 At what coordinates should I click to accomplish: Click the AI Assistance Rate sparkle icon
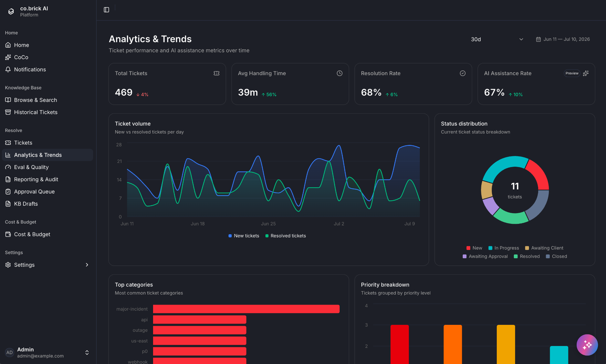586,73
